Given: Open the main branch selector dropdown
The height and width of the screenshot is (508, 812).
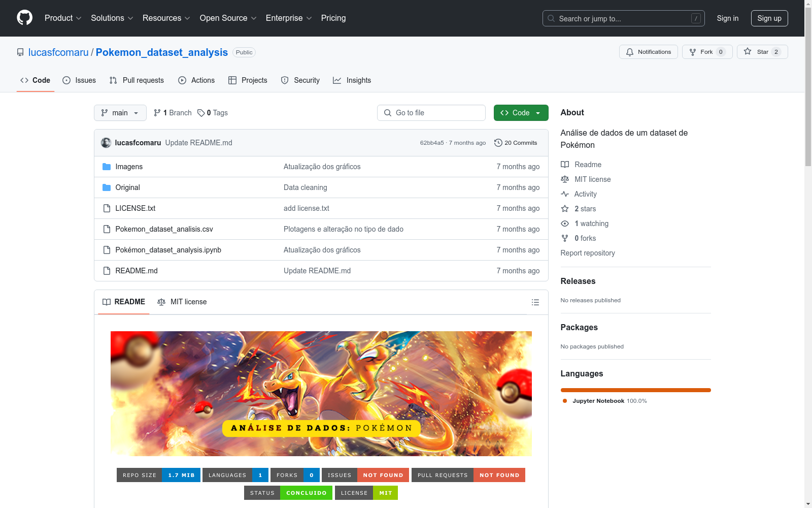Looking at the screenshot, I should tap(120, 113).
